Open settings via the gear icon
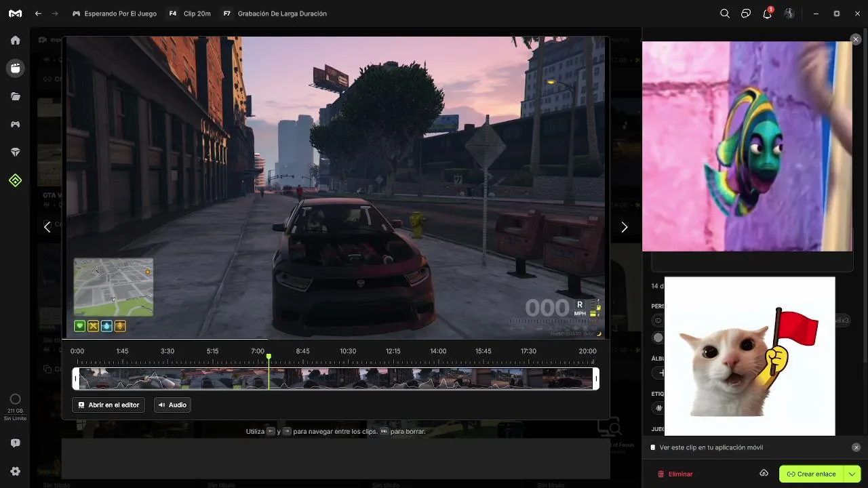This screenshot has width=868, height=488. (x=15, y=471)
